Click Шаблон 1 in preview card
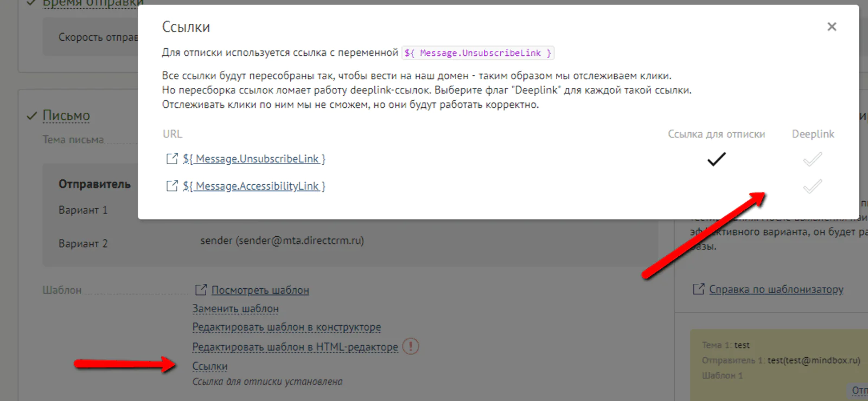This screenshot has height=401, width=868. coord(723,376)
